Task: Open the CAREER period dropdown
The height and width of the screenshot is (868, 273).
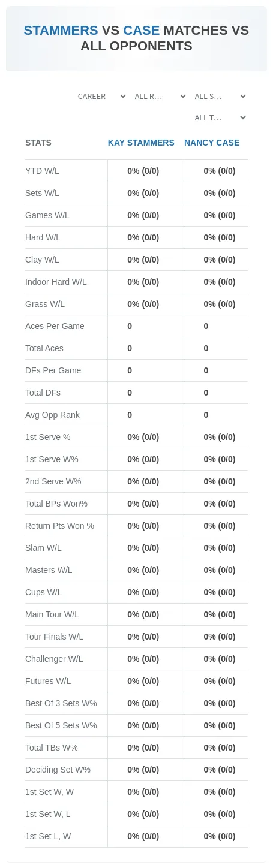Action: coord(102,96)
